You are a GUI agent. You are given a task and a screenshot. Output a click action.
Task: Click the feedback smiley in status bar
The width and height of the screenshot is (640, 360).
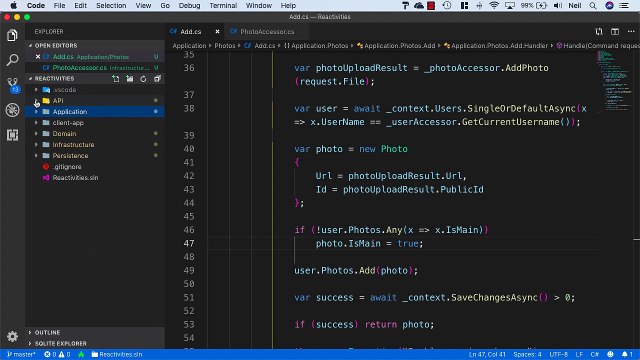coord(610,354)
